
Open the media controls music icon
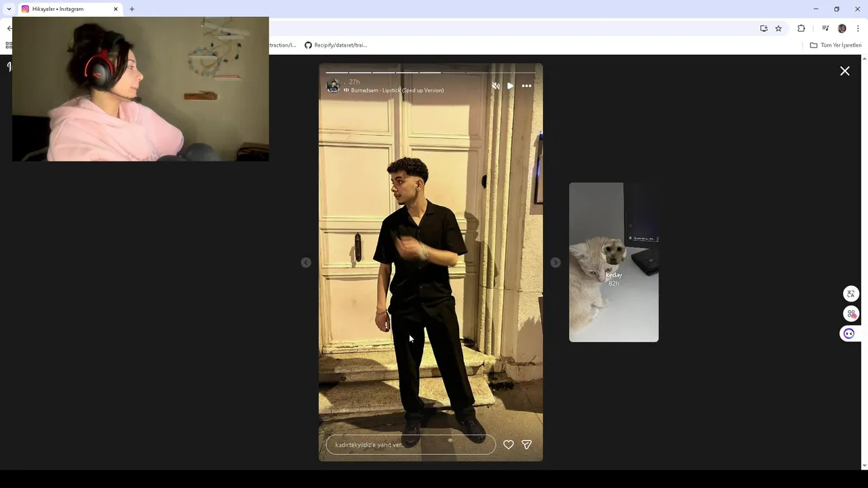[825, 28]
